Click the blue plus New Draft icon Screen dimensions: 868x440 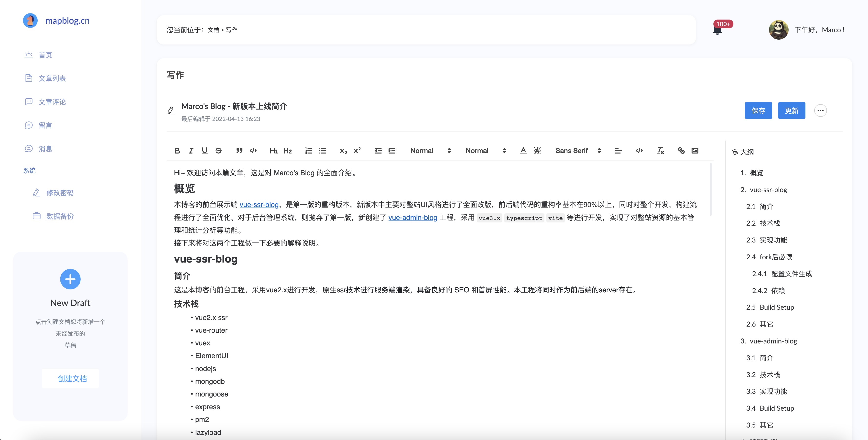[70, 279]
